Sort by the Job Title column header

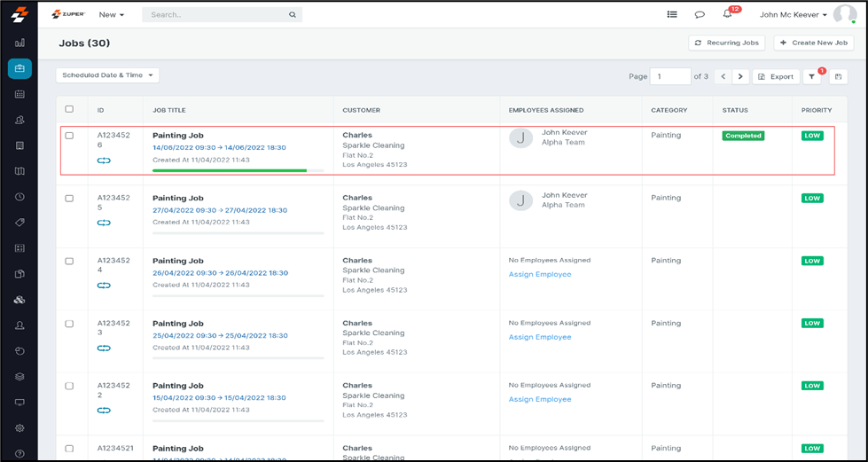(169, 111)
